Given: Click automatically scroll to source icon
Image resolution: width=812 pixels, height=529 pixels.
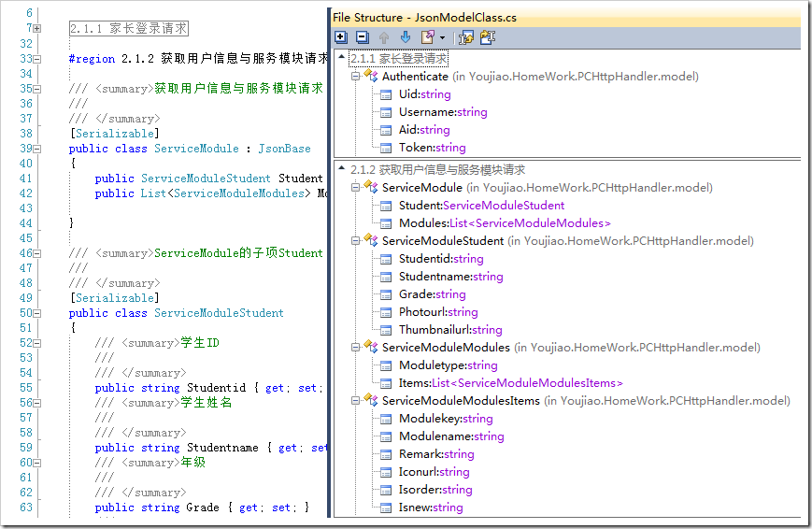Looking at the screenshot, I should (x=488, y=37).
